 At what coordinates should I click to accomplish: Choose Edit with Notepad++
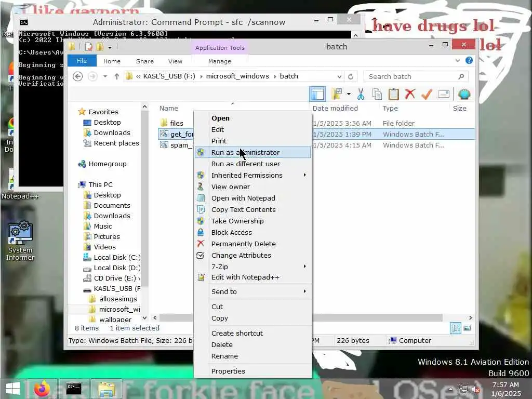coord(252,277)
